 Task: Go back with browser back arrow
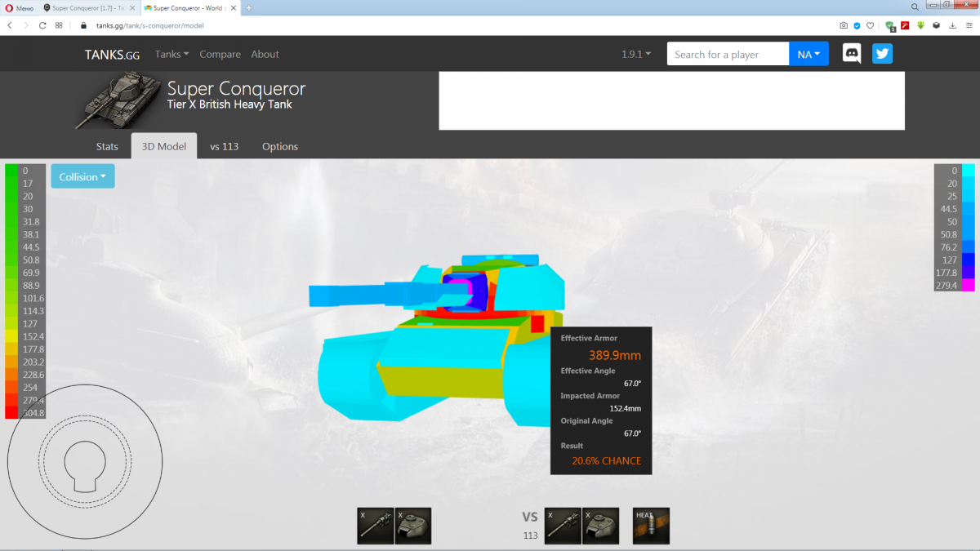tap(10, 25)
